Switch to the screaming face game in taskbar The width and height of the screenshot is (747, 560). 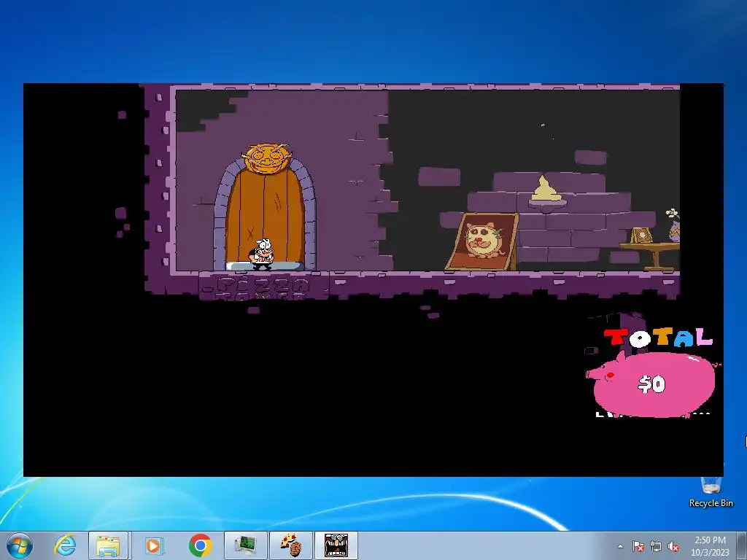pos(336,545)
